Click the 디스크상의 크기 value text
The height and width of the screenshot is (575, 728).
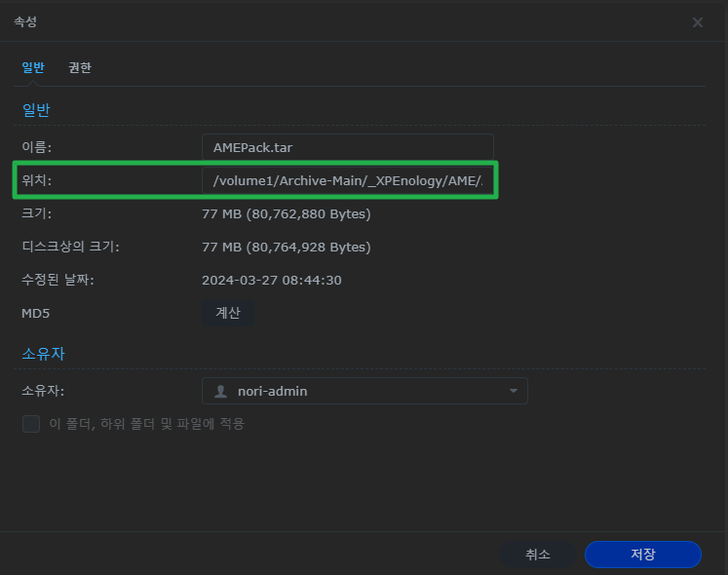pyautogui.click(x=286, y=248)
